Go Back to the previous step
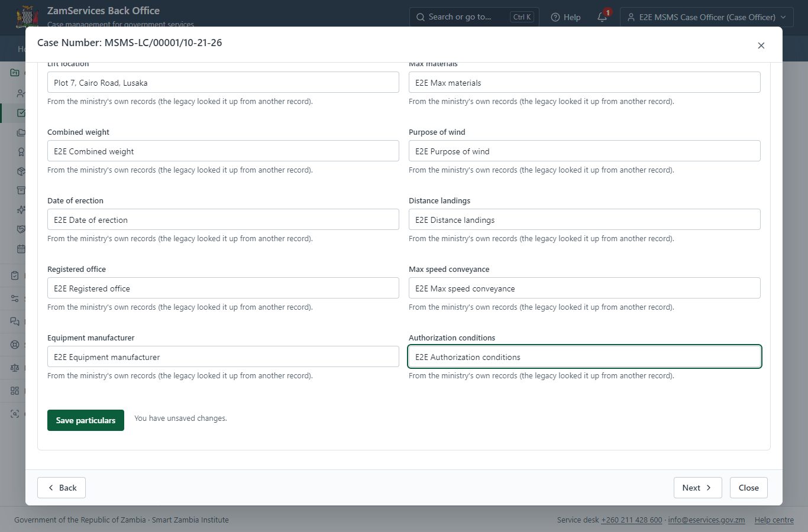 coord(62,488)
